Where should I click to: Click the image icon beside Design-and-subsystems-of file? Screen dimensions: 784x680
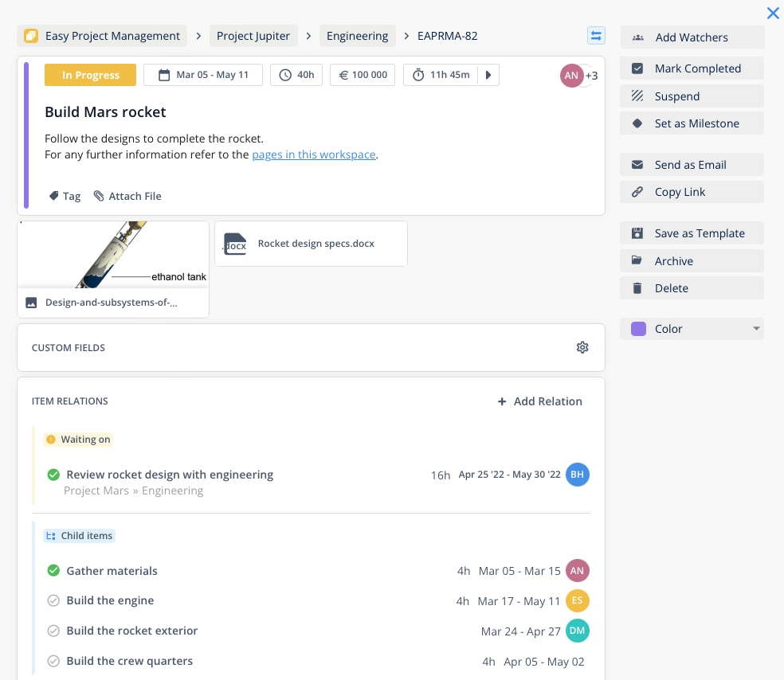(31, 303)
